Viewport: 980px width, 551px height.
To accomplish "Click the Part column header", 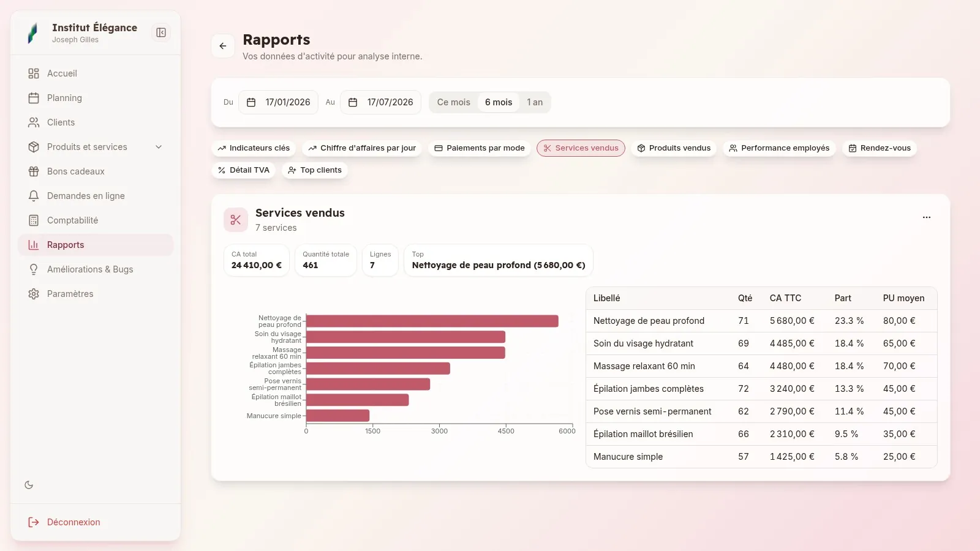I will coord(843,298).
